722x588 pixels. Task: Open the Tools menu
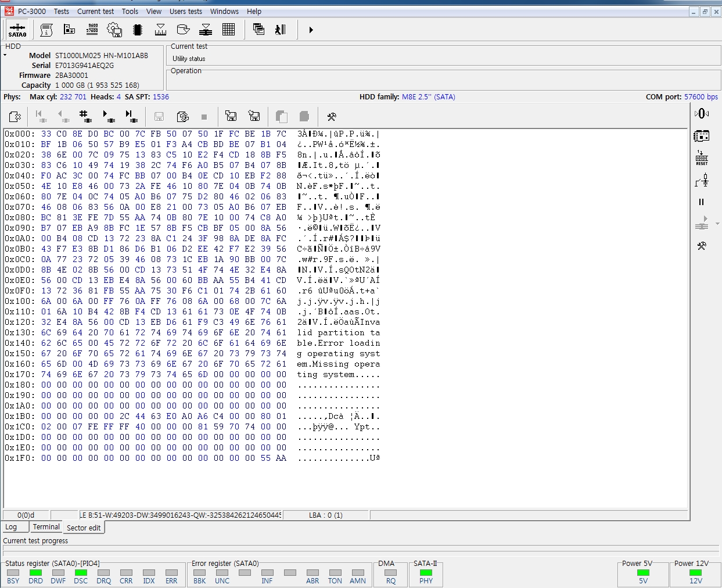coord(130,11)
